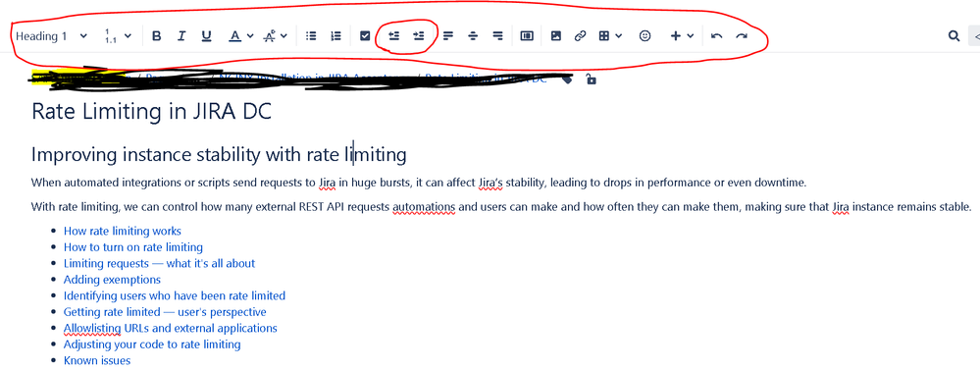Click the misspelled word automations
Screen dimensions: 980x370
point(424,207)
